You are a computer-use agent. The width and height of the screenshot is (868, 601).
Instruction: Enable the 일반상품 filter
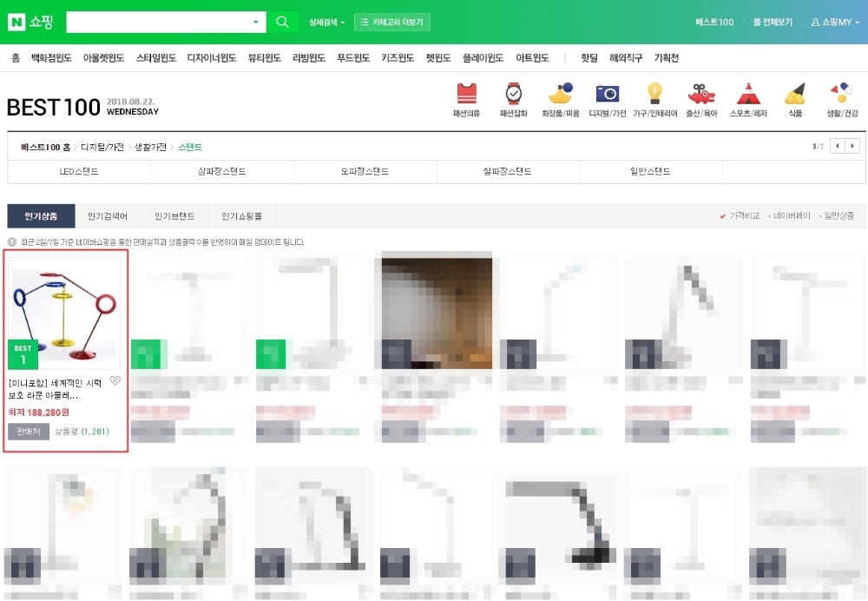click(837, 215)
